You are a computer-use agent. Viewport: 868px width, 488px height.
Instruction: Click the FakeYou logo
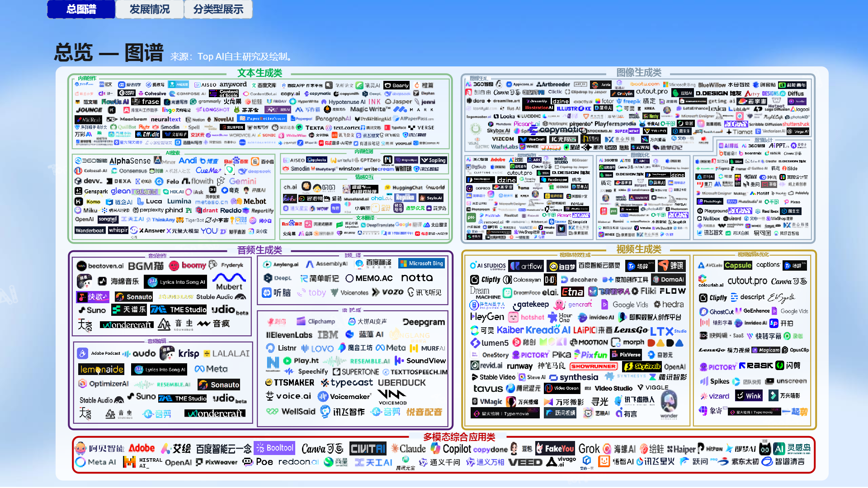coord(555,448)
